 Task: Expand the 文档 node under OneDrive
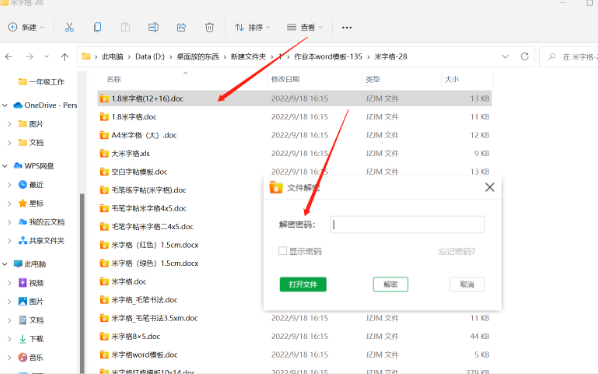(10, 143)
